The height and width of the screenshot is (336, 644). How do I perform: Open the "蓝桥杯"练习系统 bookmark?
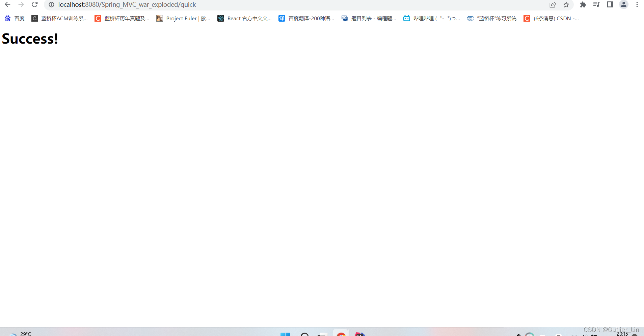492,19
